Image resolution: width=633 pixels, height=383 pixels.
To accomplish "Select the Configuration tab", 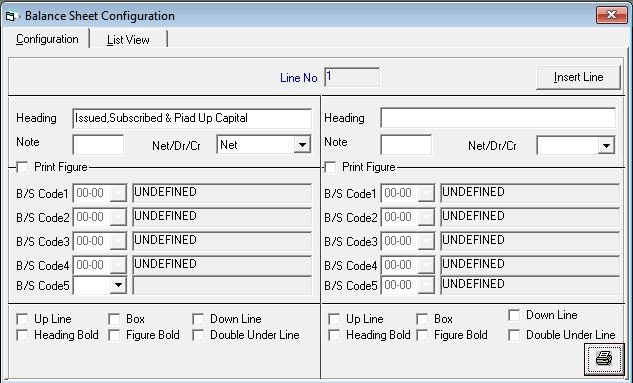I will pyautogui.click(x=47, y=39).
